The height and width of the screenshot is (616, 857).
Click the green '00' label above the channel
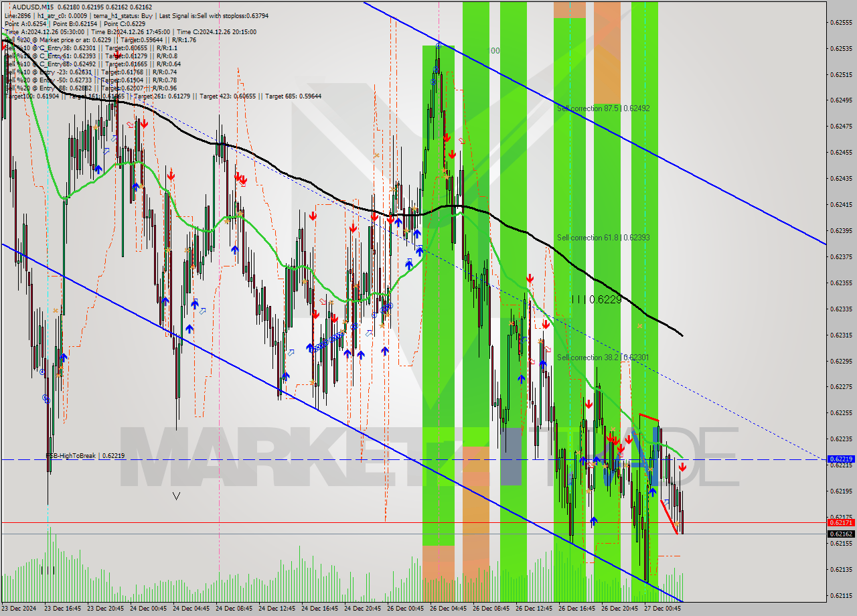pos(495,51)
